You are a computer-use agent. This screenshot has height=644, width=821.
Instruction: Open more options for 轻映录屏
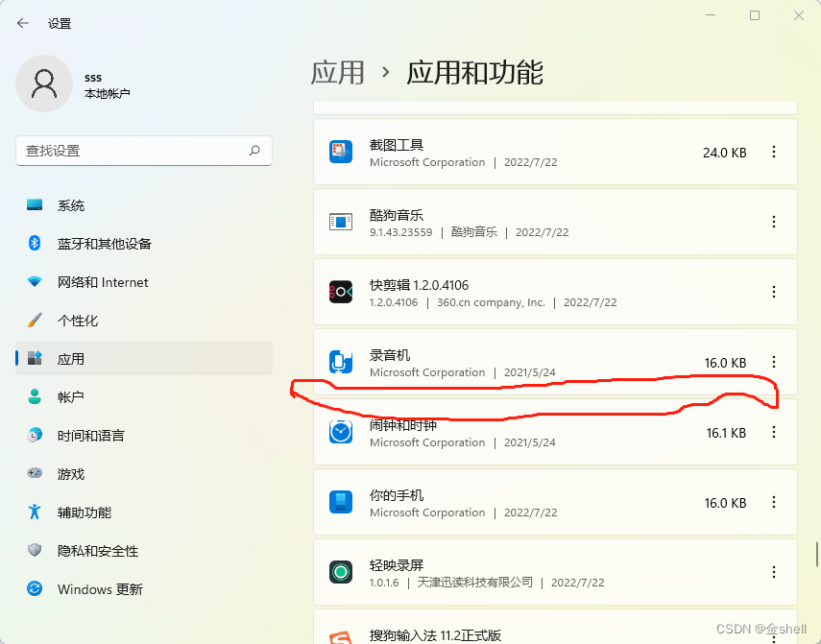pyautogui.click(x=774, y=572)
